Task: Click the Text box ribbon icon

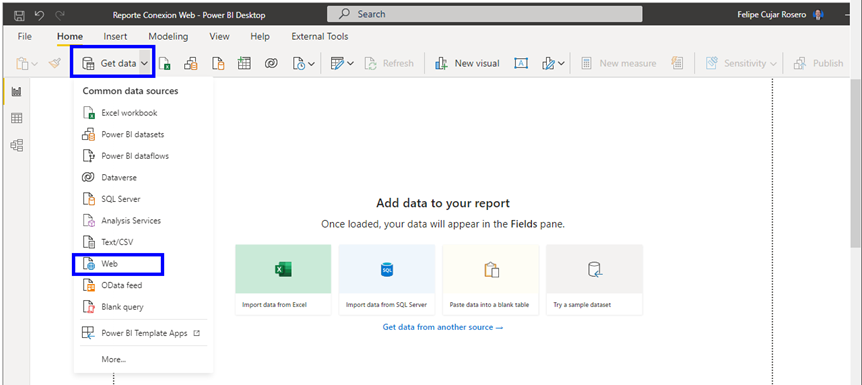Action: tap(521, 63)
